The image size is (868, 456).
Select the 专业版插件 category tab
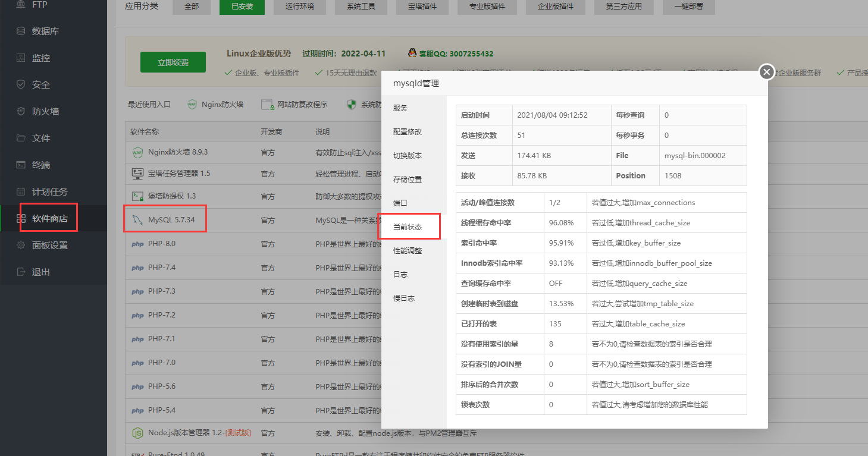[487, 7]
